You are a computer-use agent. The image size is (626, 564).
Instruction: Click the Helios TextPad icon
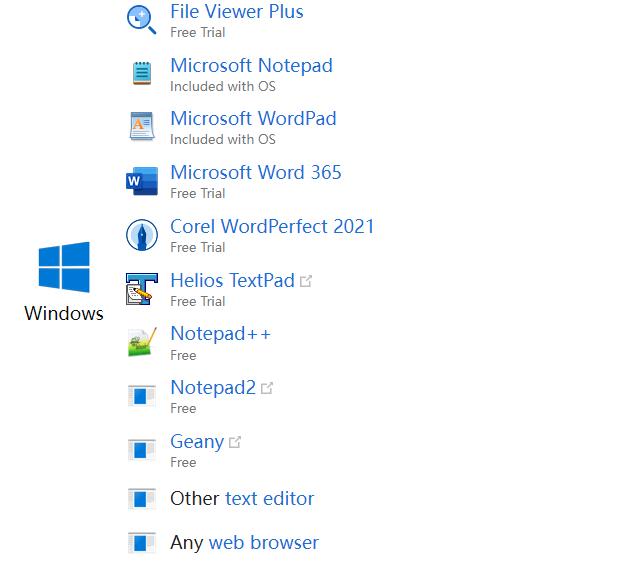click(142, 289)
